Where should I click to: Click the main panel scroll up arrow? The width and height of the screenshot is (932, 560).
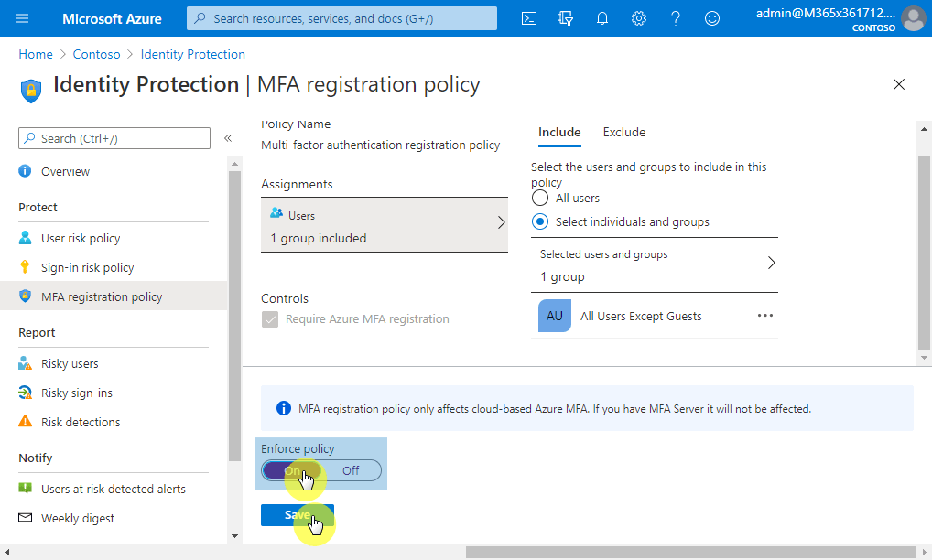click(924, 128)
